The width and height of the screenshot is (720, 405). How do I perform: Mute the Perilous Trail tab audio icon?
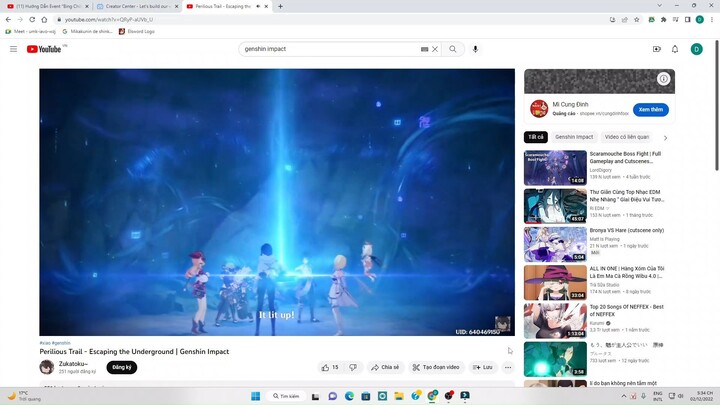(x=258, y=6)
